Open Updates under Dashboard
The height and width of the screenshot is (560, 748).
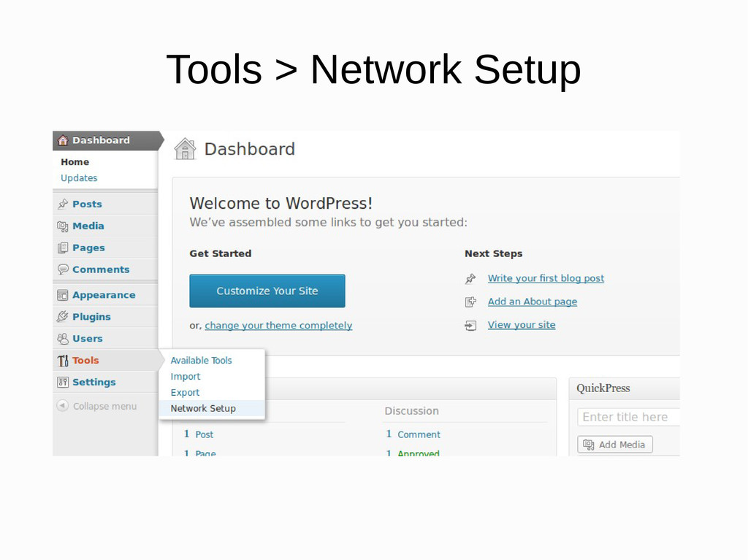click(79, 178)
